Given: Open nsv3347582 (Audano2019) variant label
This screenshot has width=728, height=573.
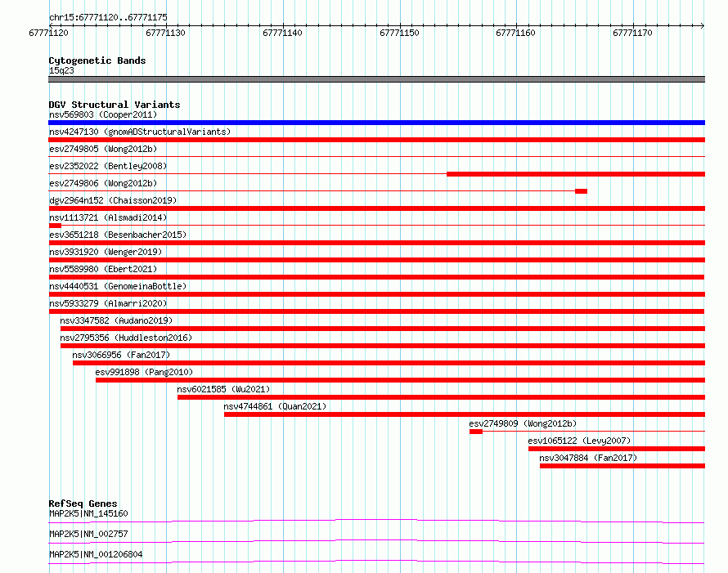Looking at the screenshot, I should [x=116, y=320].
